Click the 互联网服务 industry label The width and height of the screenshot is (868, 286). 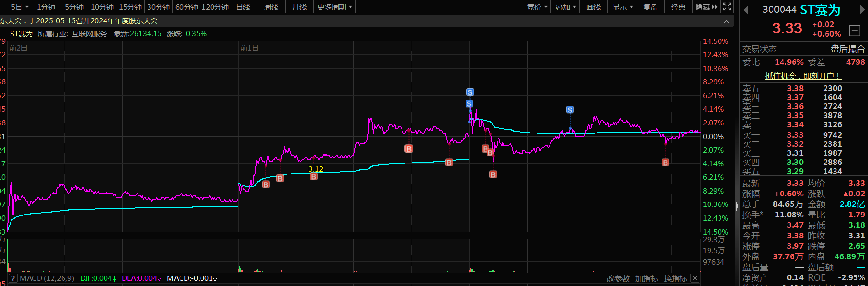coord(90,34)
